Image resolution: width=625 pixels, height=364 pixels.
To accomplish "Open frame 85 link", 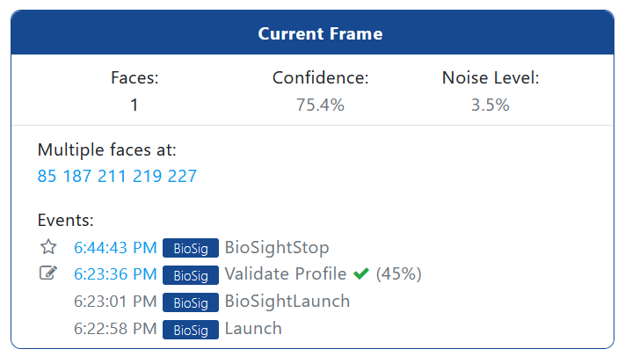I will coord(47,176).
